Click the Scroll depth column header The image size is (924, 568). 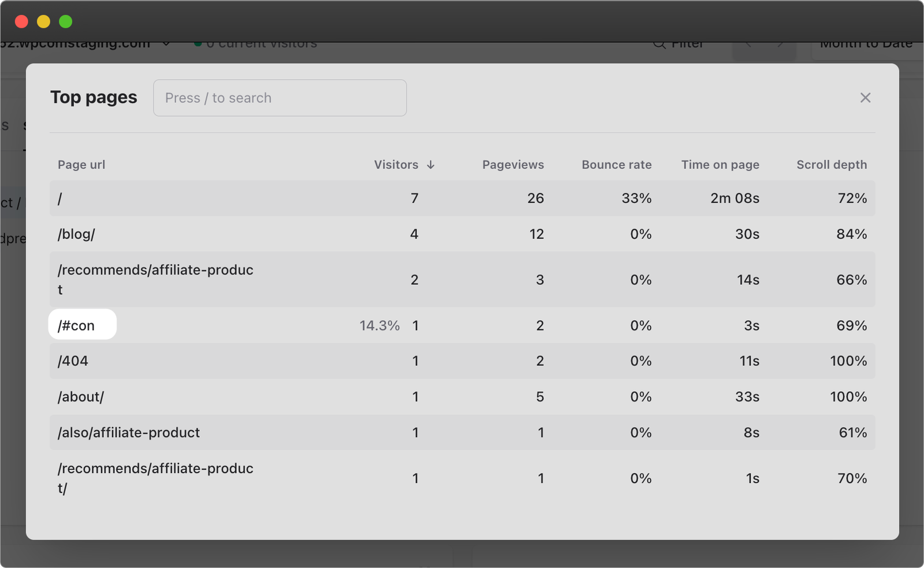832,165
